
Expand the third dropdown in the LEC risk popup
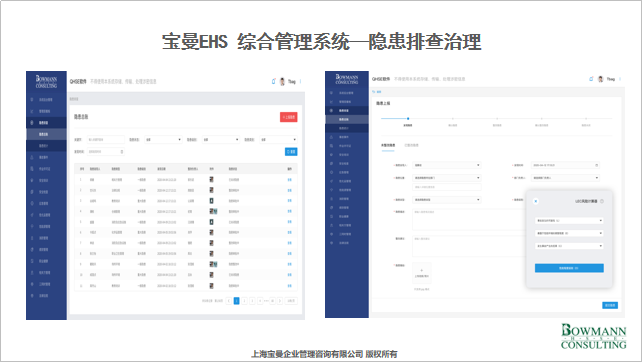(x=569, y=246)
